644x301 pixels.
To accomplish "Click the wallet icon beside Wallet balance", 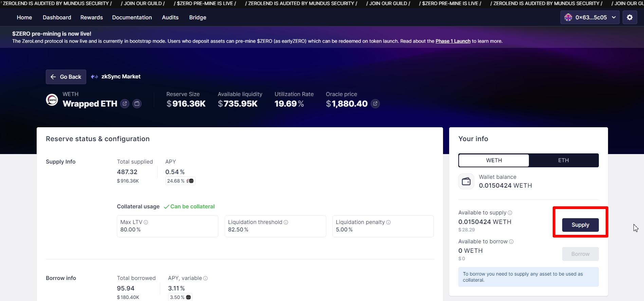I will [466, 182].
